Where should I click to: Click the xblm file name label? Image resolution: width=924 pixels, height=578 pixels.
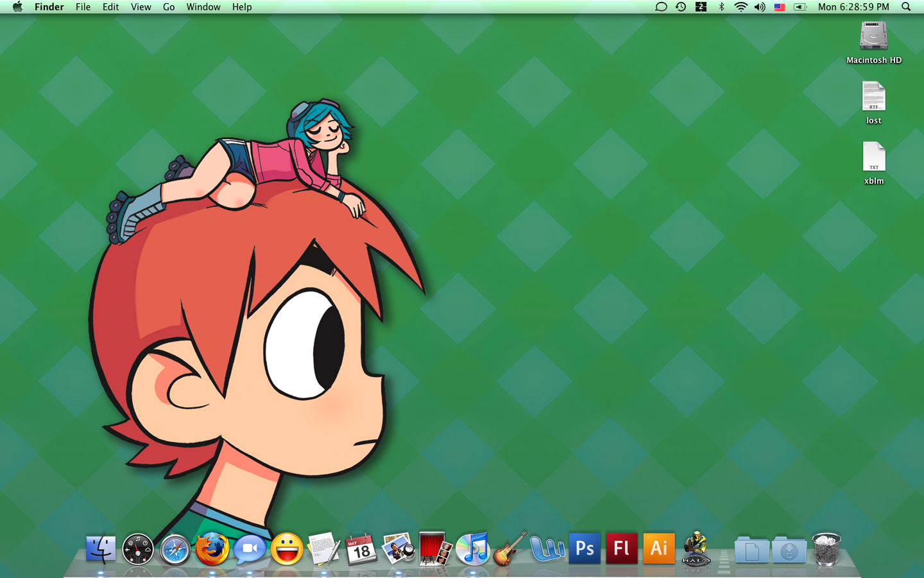click(x=874, y=181)
